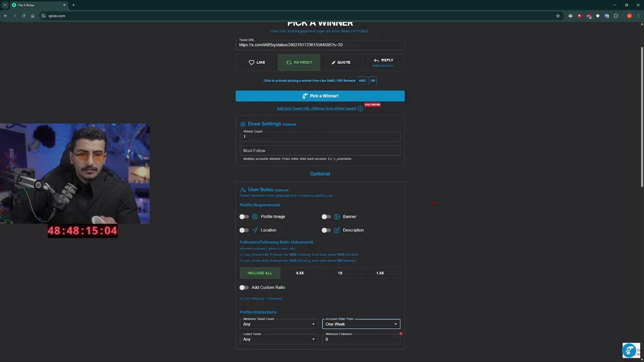
Task: Open the tab search dropdown arrow
Action: [x=5, y=5]
